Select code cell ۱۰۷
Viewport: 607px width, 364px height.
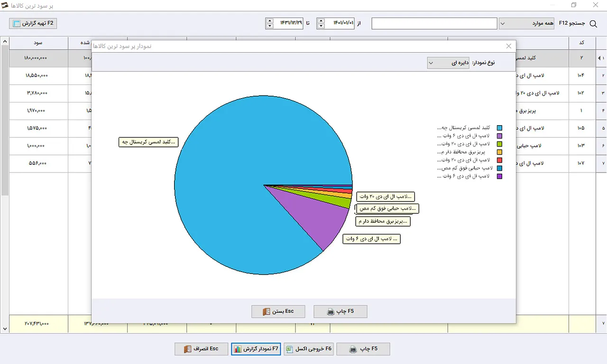click(582, 163)
